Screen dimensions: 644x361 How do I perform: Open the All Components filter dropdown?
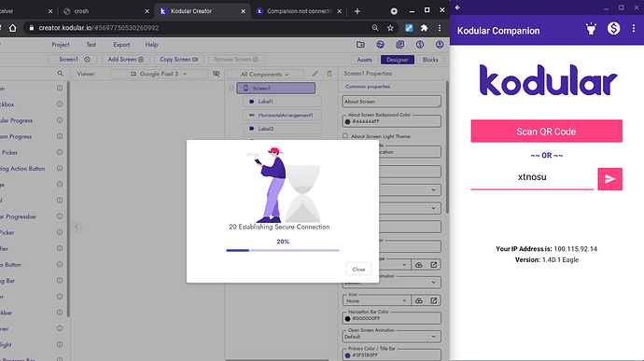(265, 75)
